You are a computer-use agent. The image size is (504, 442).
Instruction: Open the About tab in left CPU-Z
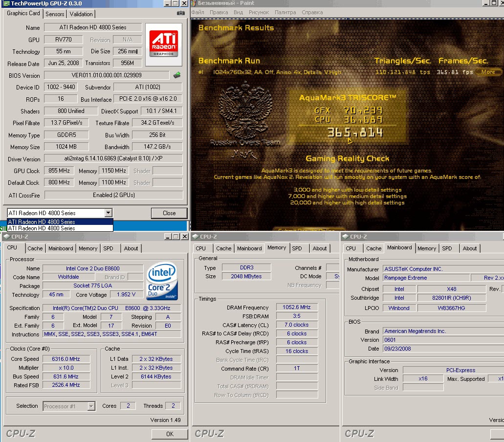click(131, 248)
